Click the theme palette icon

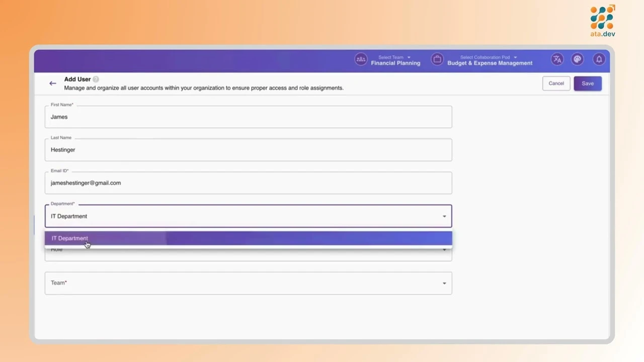[577, 59]
